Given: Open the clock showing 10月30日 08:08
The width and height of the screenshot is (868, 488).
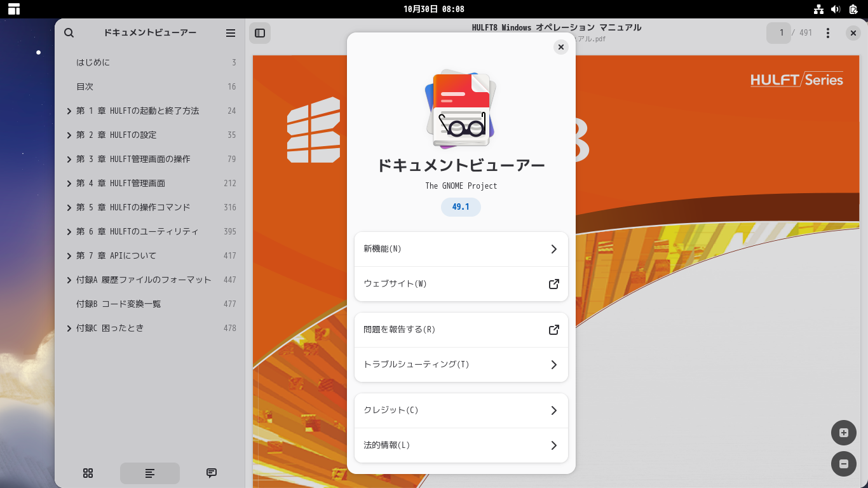Looking at the screenshot, I should click(x=434, y=9).
